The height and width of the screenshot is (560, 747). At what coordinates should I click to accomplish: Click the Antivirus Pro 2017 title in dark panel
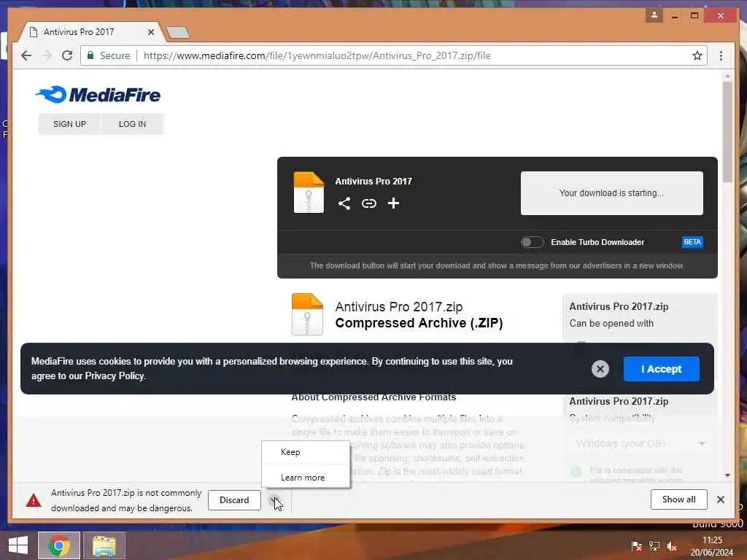(373, 182)
